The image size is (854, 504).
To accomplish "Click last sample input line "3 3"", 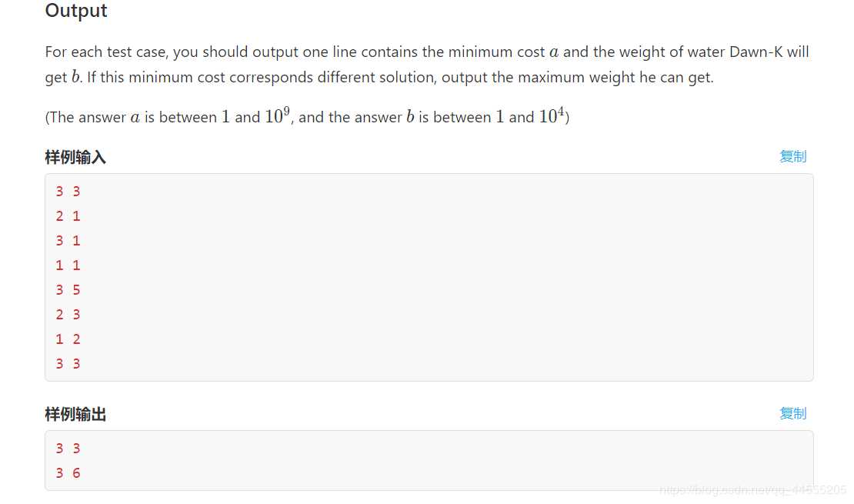I will 68,363.
